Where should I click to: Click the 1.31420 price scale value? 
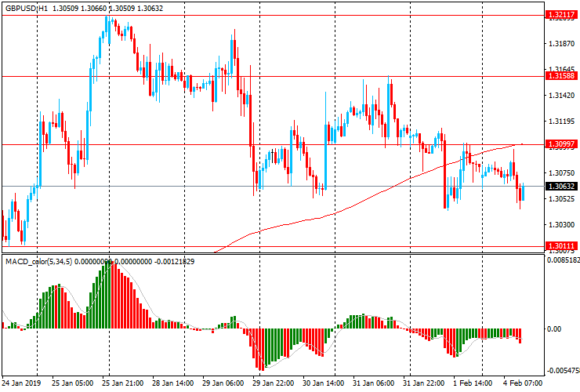click(561, 95)
